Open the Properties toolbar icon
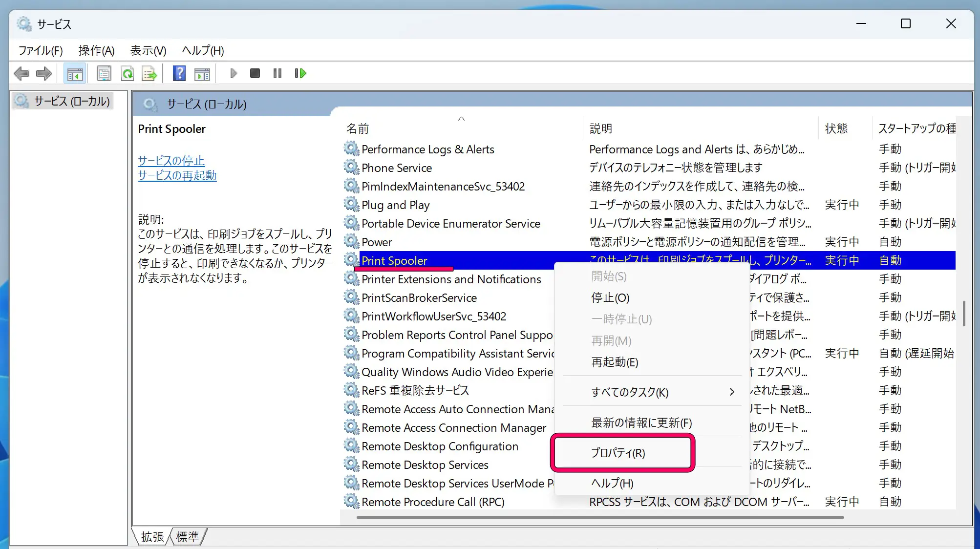 pos(104,74)
